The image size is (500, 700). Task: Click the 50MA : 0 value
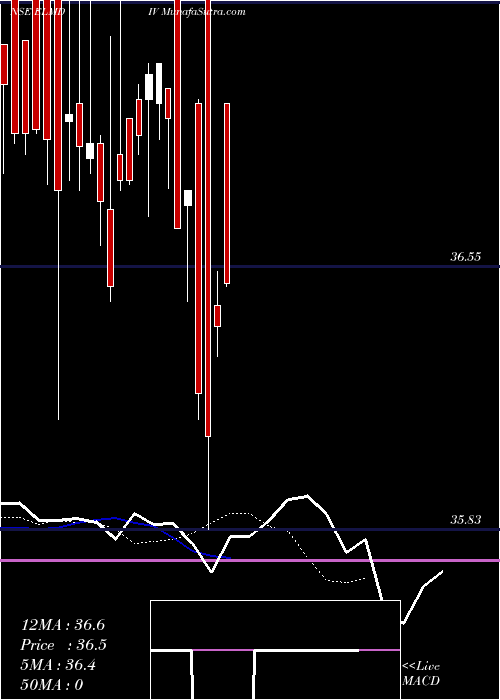click(53, 685)
